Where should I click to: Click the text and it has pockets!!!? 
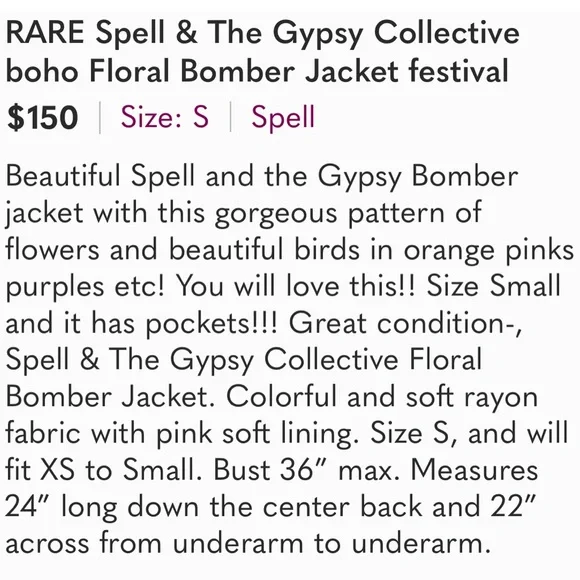(x=141, y=323)
